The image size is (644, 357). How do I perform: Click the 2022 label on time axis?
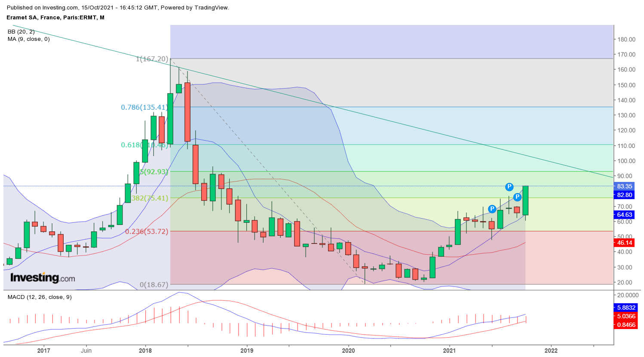point(551,350)
